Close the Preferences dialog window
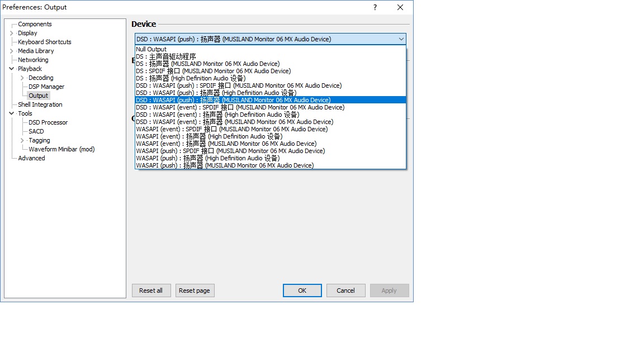Image resolution: width=644 pixels, height=362 pixels. click(400, 7)
